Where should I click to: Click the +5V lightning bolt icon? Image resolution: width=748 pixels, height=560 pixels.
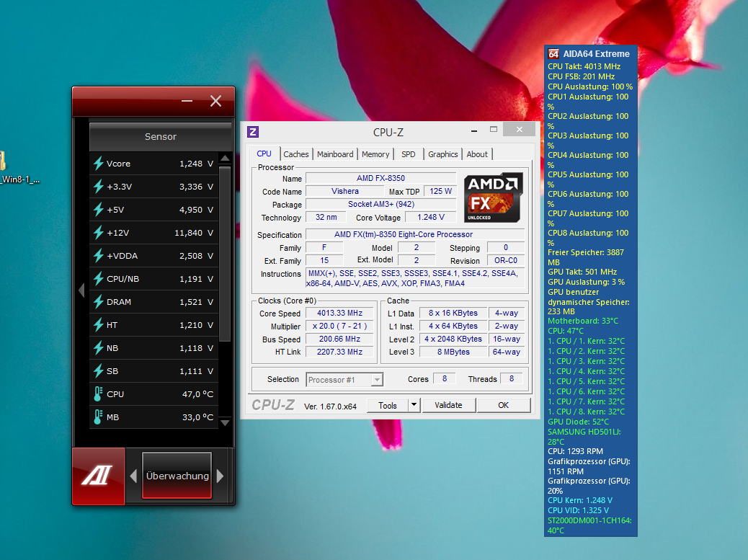pos(98,210)
